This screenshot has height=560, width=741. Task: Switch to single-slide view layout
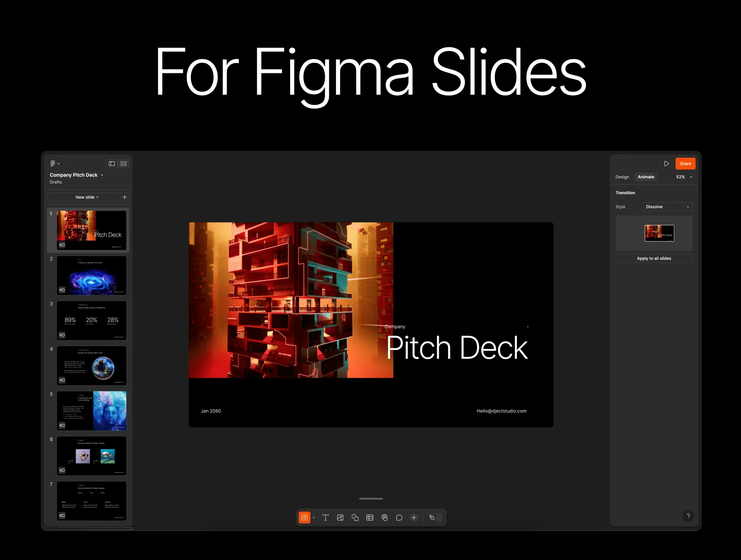coord(112,163)
